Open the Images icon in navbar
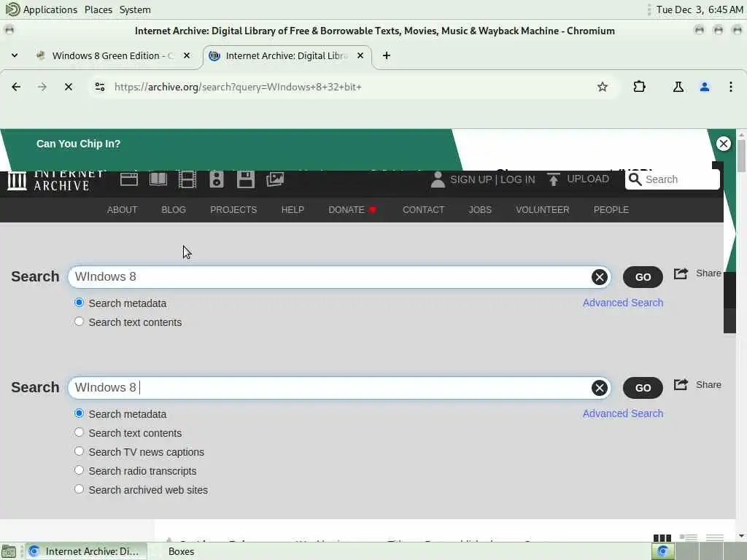The width and height of the screenshot is (747, 560). point(275,179)
